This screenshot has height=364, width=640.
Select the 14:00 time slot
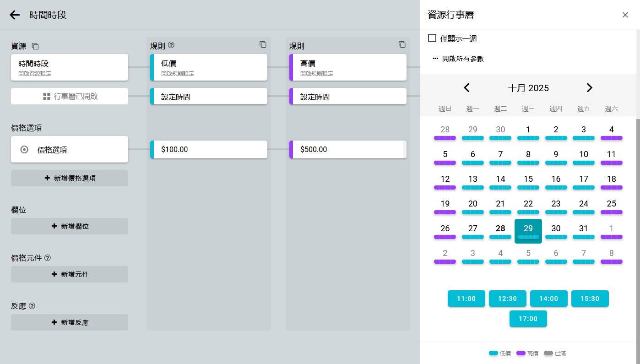tap(548, 299)
